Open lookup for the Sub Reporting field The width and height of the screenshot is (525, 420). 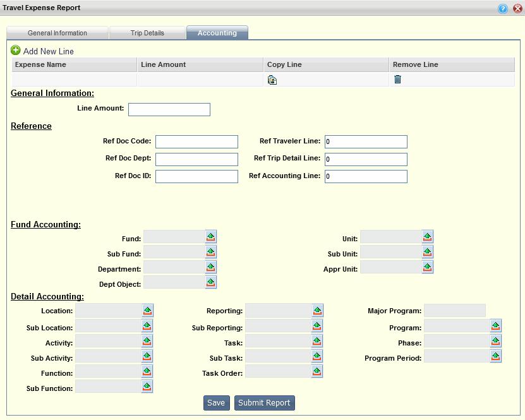click(317, 326)
